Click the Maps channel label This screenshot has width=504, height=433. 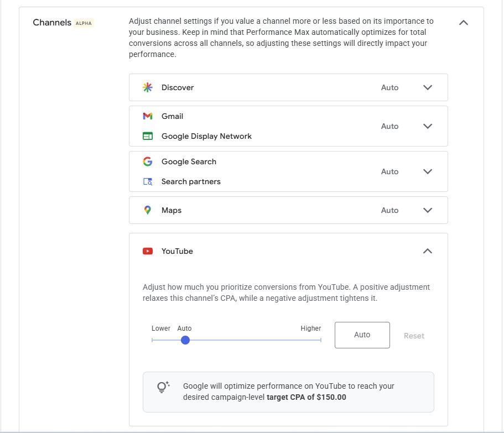click(172, 210)
